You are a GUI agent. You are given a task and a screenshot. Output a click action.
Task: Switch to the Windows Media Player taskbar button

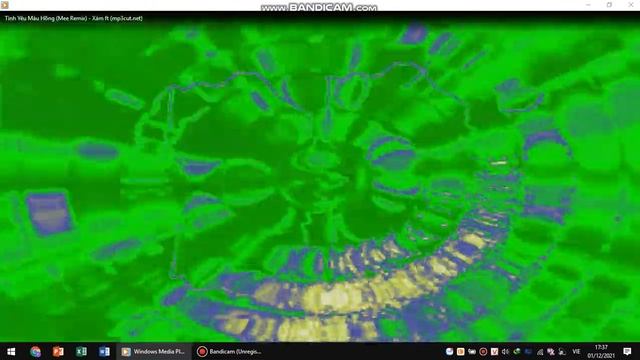[x=154, y=351]
